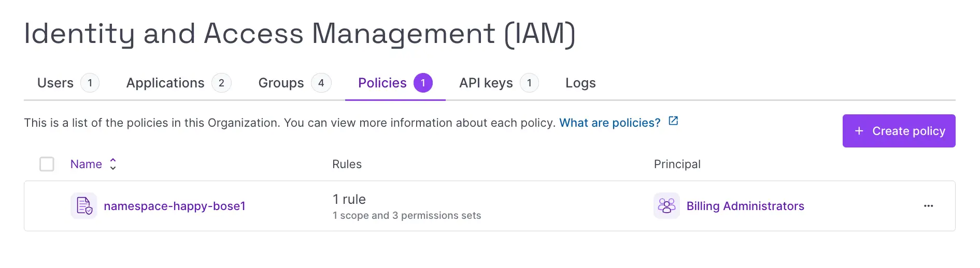This screenshot has height=268, width=980.
Task: Click the Billing Administrators group icon
Action: (x=666, y=206)
